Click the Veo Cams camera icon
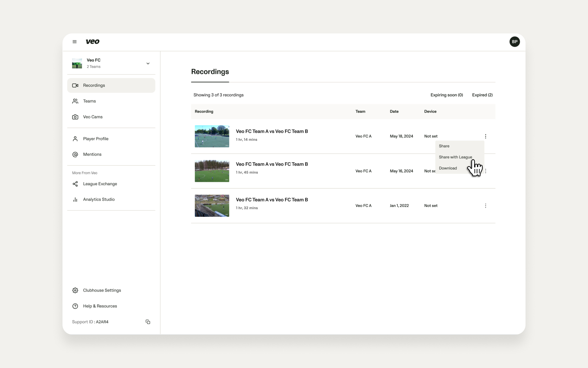588x368 pixels. [x=75, y=117]
